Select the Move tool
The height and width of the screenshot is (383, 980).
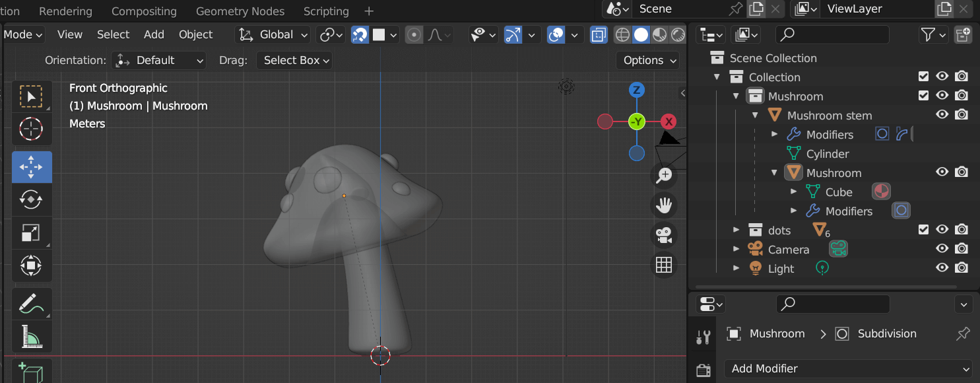pos(31,167)
